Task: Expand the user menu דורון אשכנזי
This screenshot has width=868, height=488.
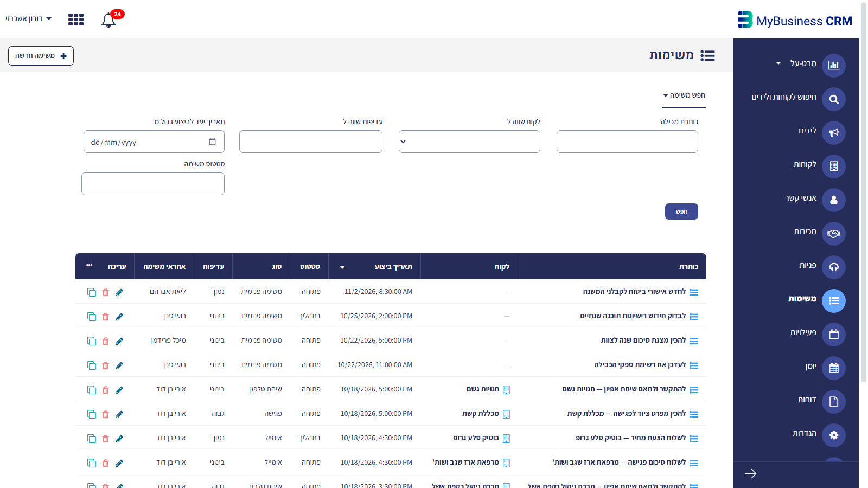Action: point(29,19)
